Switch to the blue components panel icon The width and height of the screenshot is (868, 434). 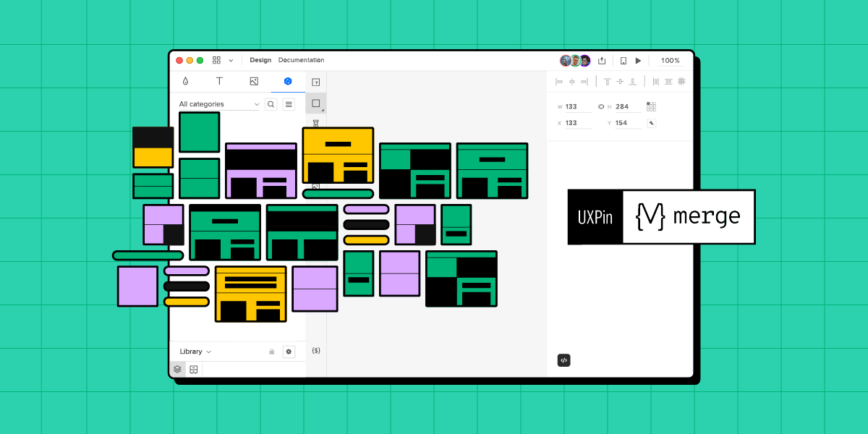[x=288, y=81]
